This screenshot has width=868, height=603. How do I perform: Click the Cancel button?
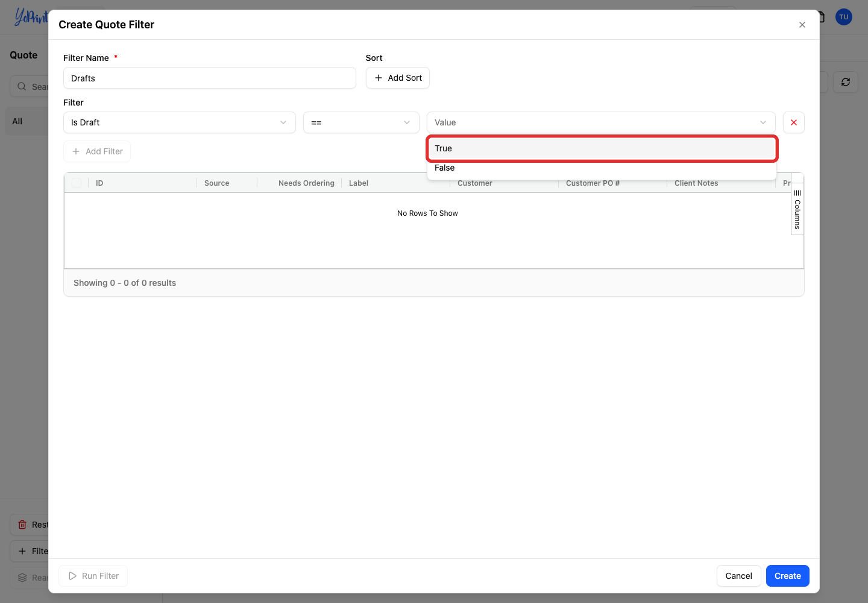click(738, 576)
